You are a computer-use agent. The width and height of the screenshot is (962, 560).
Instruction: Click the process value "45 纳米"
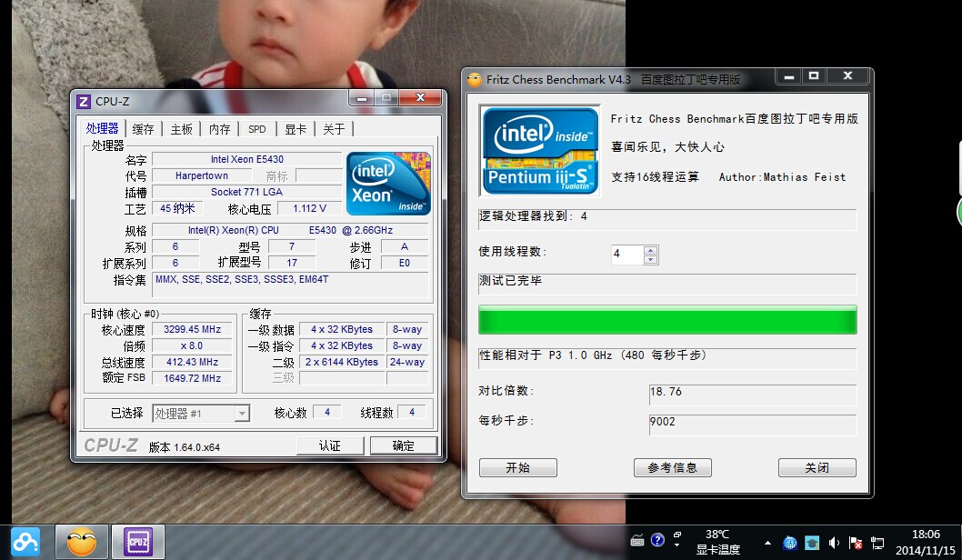coord(177,208)
